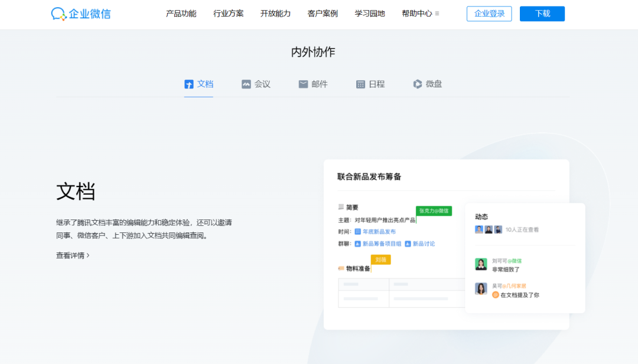The image size is (638, 364).
Task: Click the blue 下载 button
Action: [542, 14]
